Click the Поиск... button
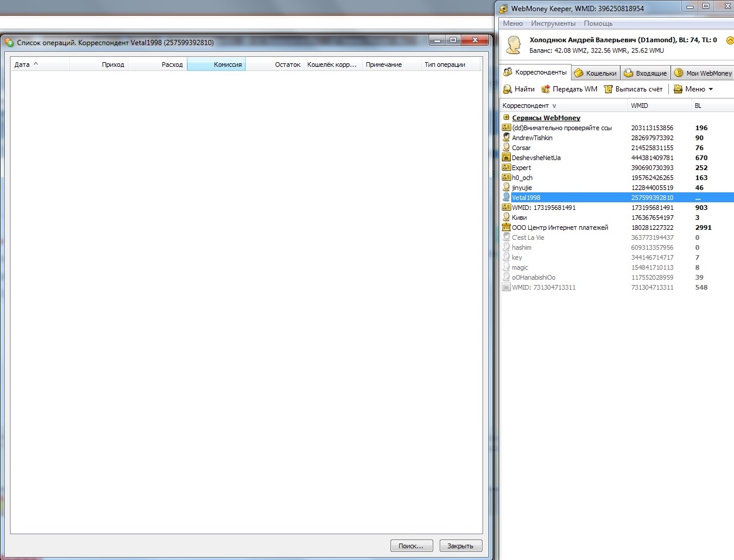The height and width of the screenshot is (560, 734). click(x=412, y=545)
